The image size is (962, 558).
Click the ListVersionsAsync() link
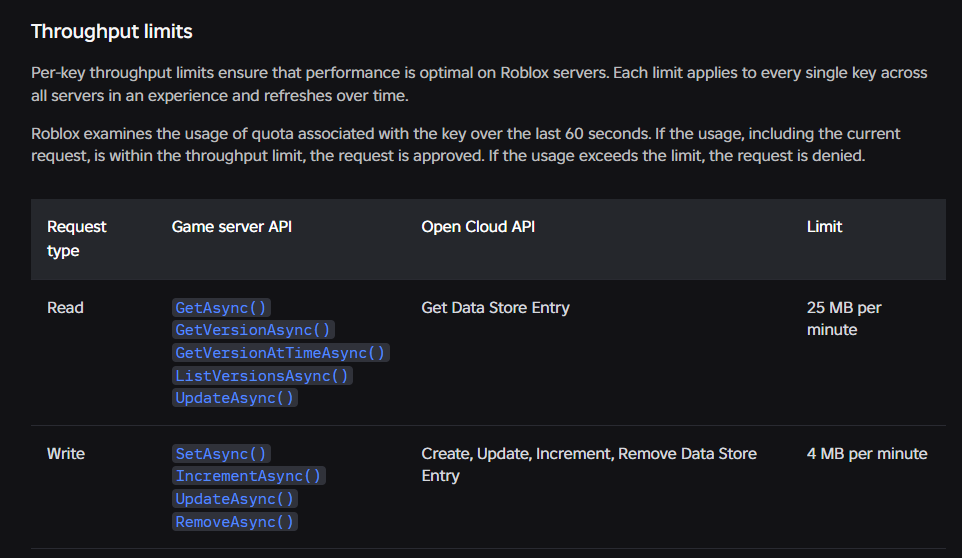(x=262, y=376)
